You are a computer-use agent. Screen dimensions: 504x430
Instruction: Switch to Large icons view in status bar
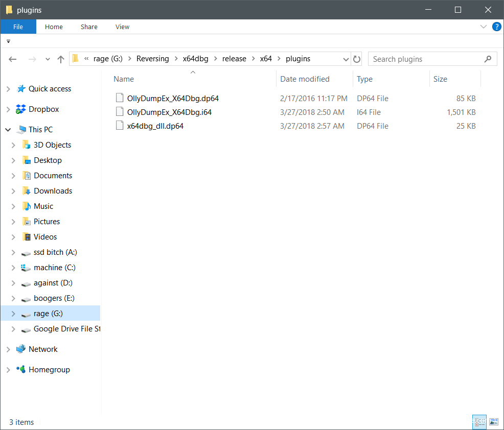tap(493, 422)
